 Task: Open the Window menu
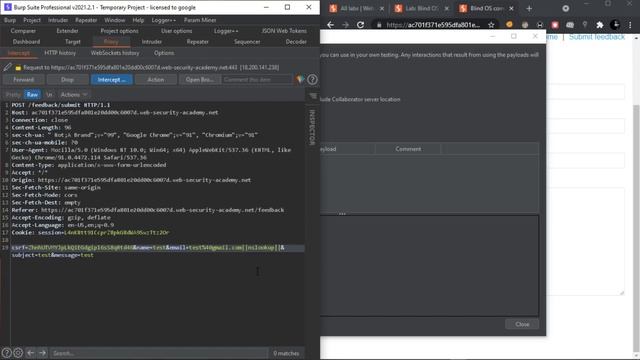click(x=114, y=20)
